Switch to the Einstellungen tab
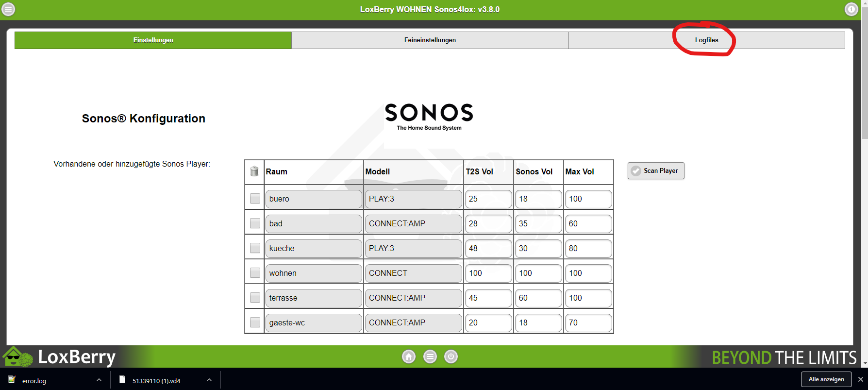Viewport: 868px width, 390px height. coord(153,40)
